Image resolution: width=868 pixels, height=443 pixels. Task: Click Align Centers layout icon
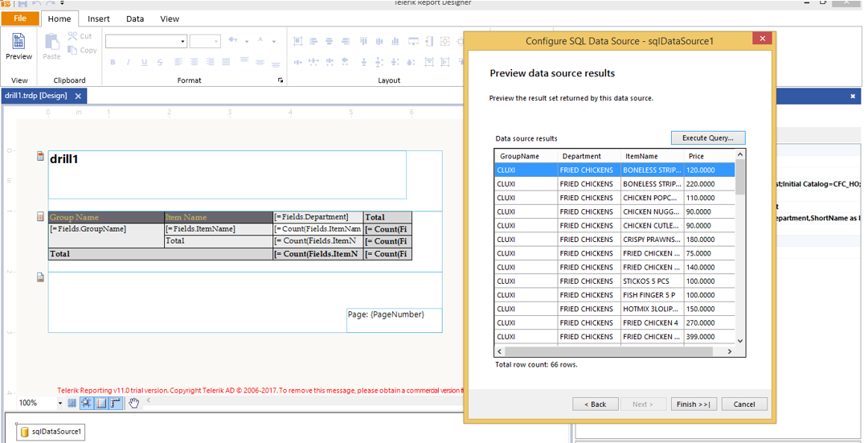click(x=330, y=41)
